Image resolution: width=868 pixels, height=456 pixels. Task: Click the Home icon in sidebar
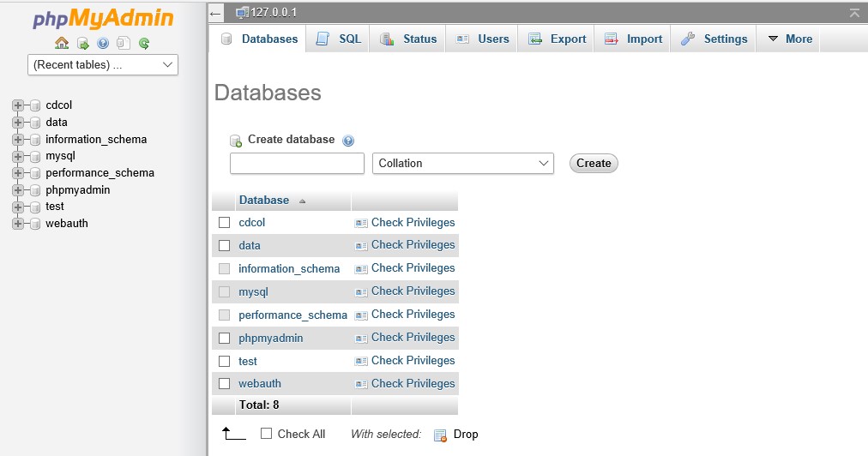click(62, 43)
